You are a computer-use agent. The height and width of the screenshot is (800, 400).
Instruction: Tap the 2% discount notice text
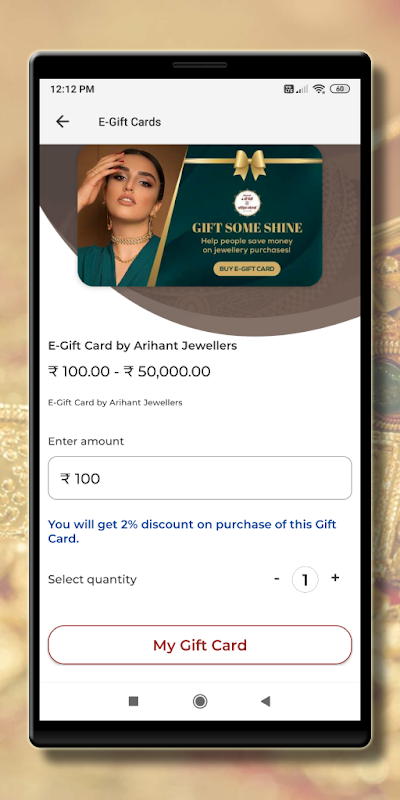click(192, 531)
